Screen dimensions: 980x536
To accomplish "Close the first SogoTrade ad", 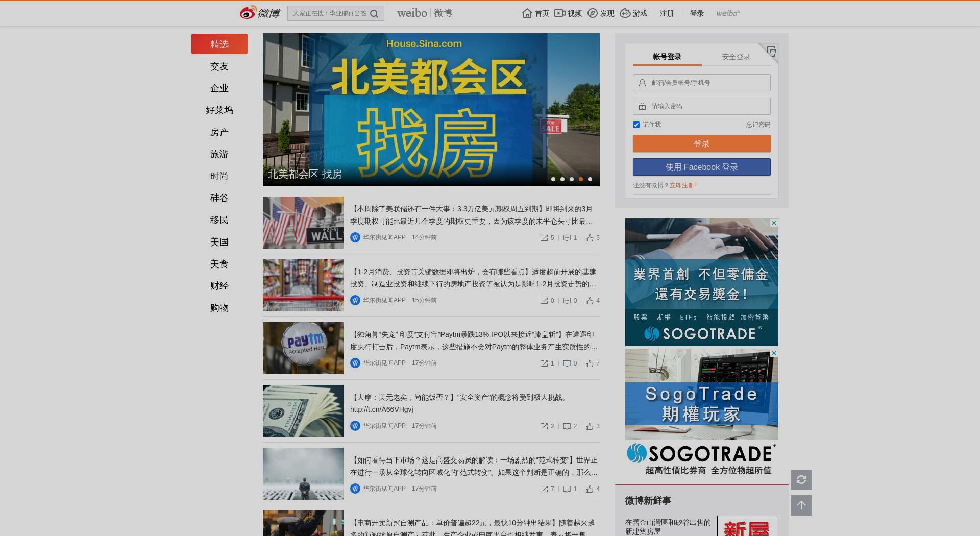I will pyautogui.click(x=774, y=223).
